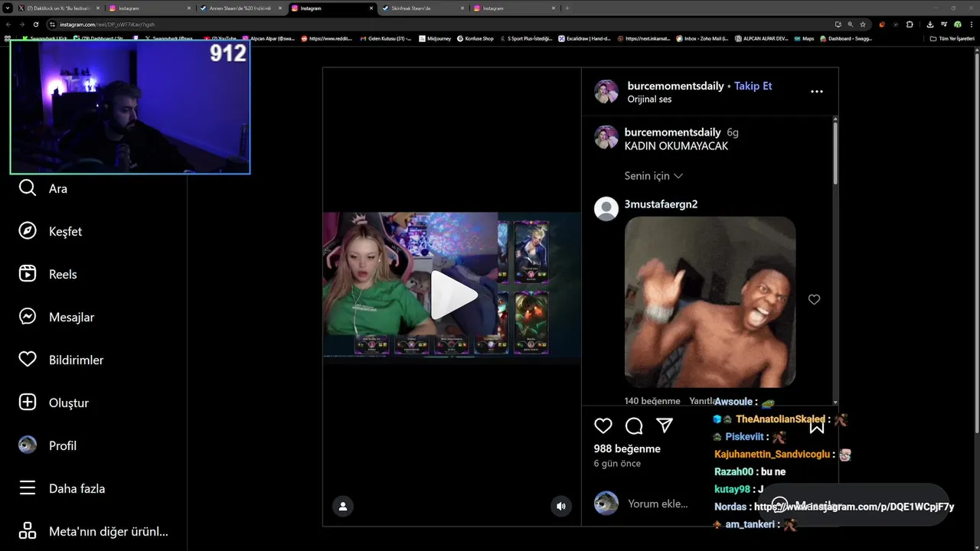This screenshot has width=980, height=551.
Task: Expand the Senin için comment filter
Action: pyautogui.click(x=654, y=176)
